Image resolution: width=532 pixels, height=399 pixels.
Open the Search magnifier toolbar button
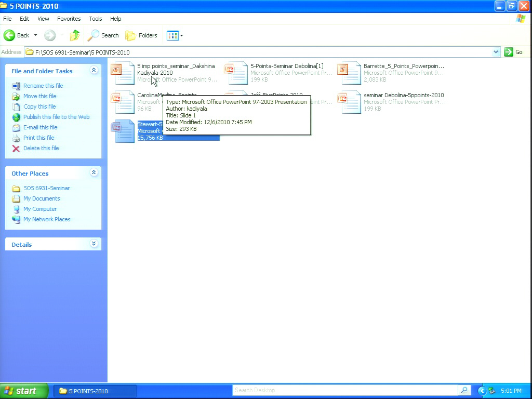pos(103,35)
